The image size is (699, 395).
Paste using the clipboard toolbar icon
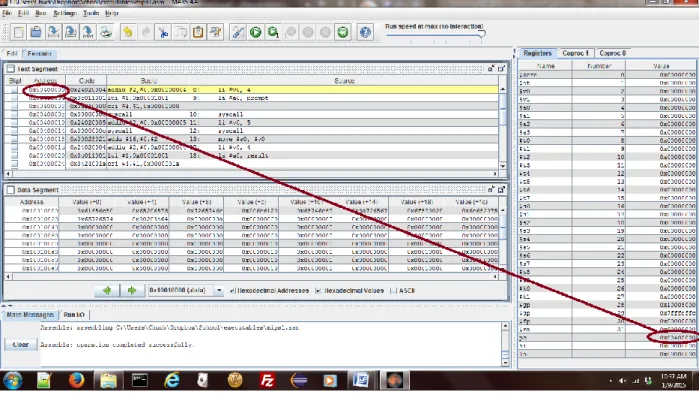(x=198, y=32)
